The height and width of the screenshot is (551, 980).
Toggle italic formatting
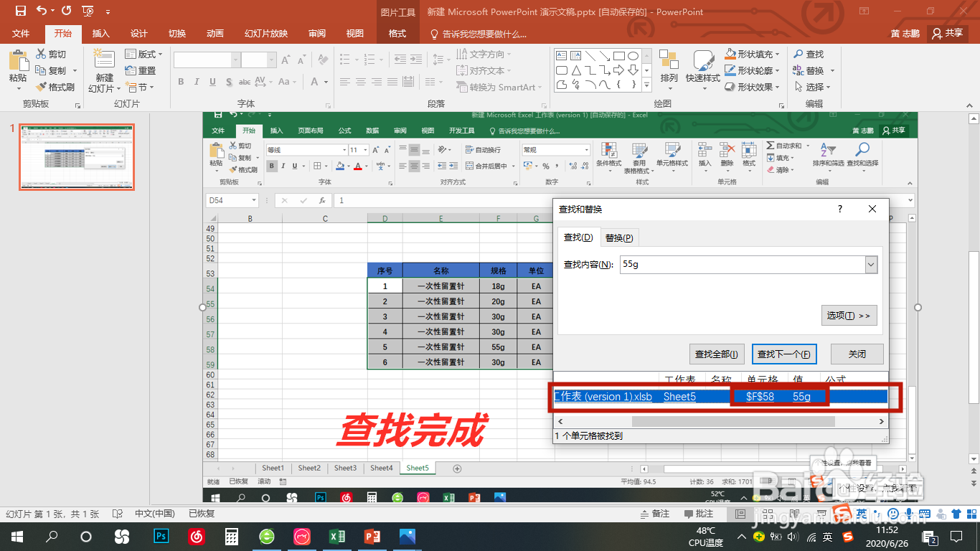tap(197, 82)
